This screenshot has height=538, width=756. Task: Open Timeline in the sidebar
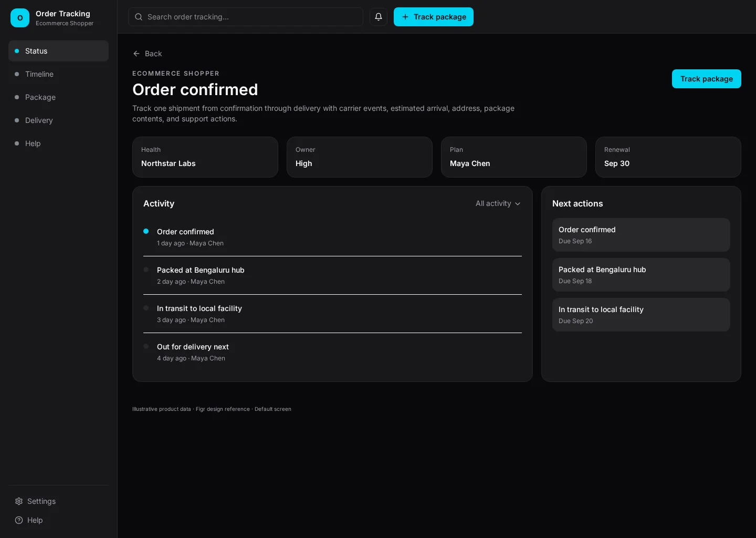click(58, 74)
